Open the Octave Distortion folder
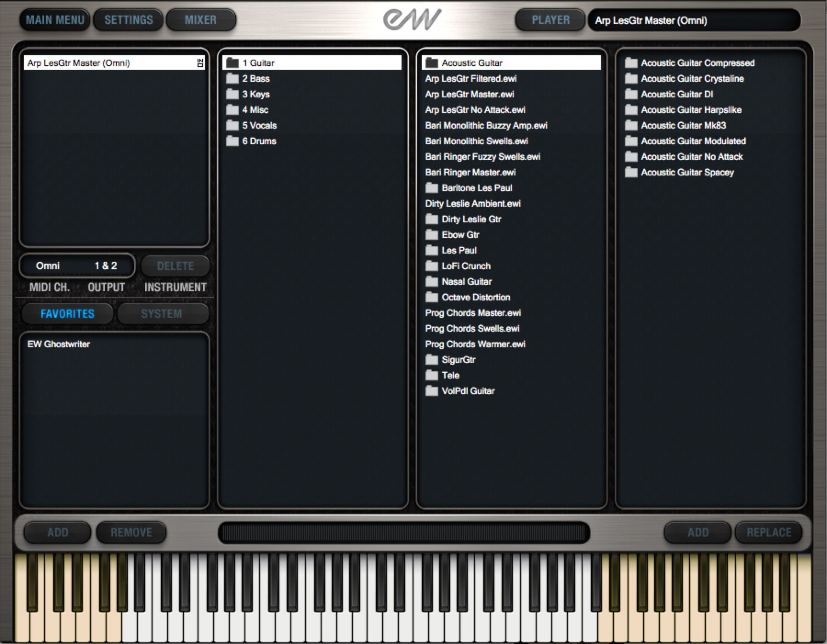Screen dimensions: 827x644 point(468,297)
